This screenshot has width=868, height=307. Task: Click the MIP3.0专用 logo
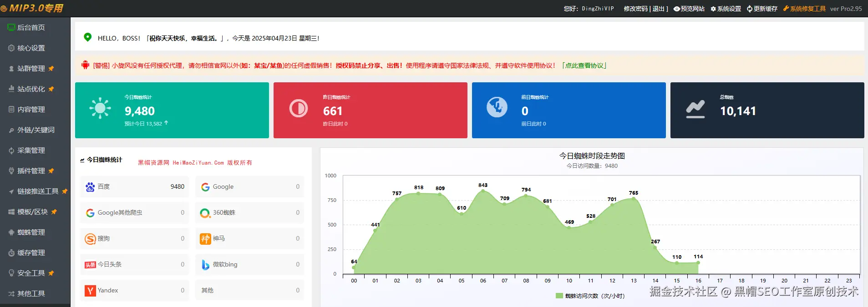[32, 8]
